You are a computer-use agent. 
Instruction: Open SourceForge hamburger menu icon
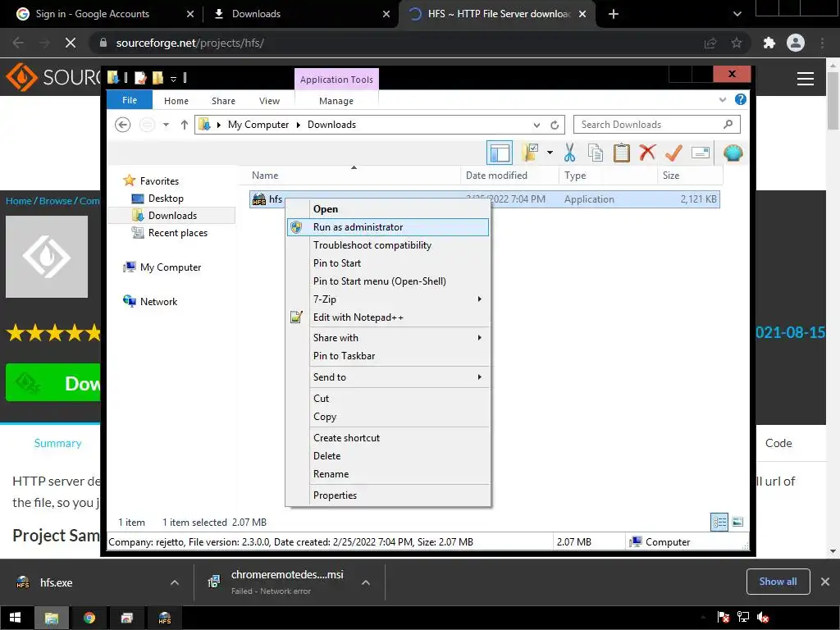pyautogui.click(x=806, y=79)
